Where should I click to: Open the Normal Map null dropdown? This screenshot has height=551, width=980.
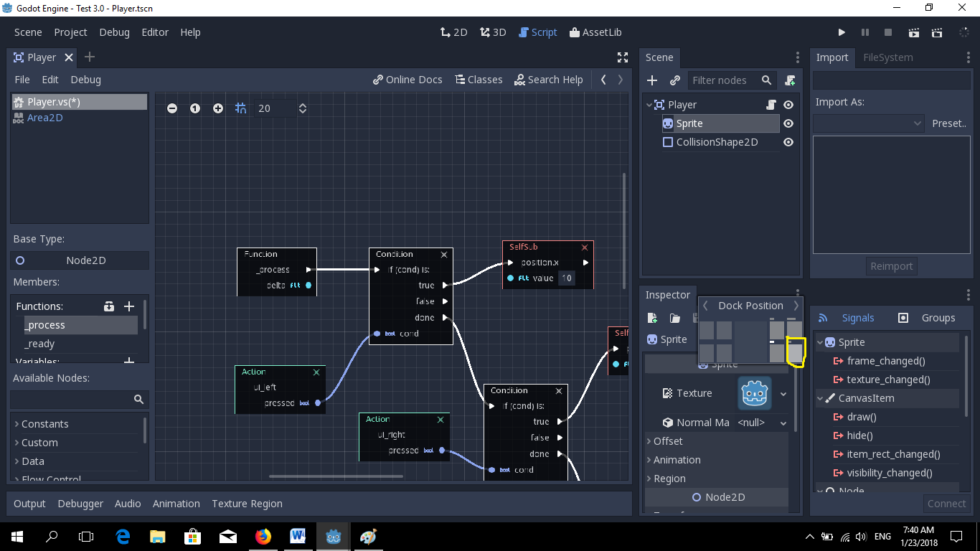(783, 423)
